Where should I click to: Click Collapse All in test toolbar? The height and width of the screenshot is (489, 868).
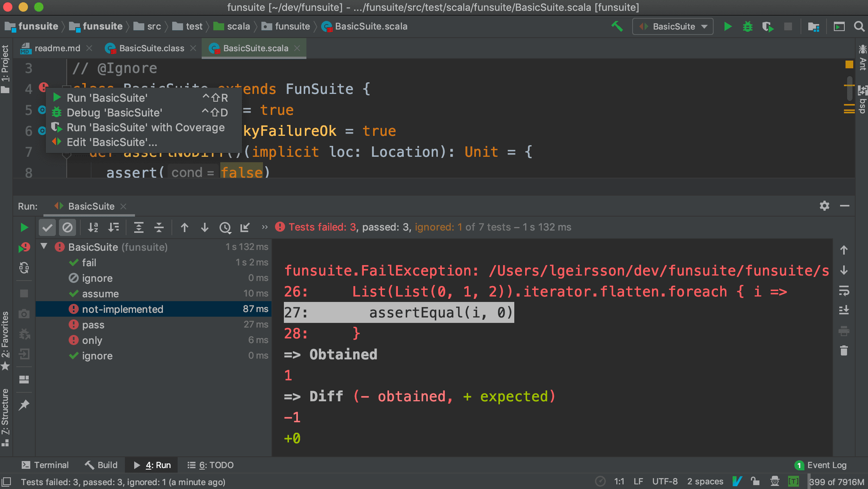click(159, 227)
